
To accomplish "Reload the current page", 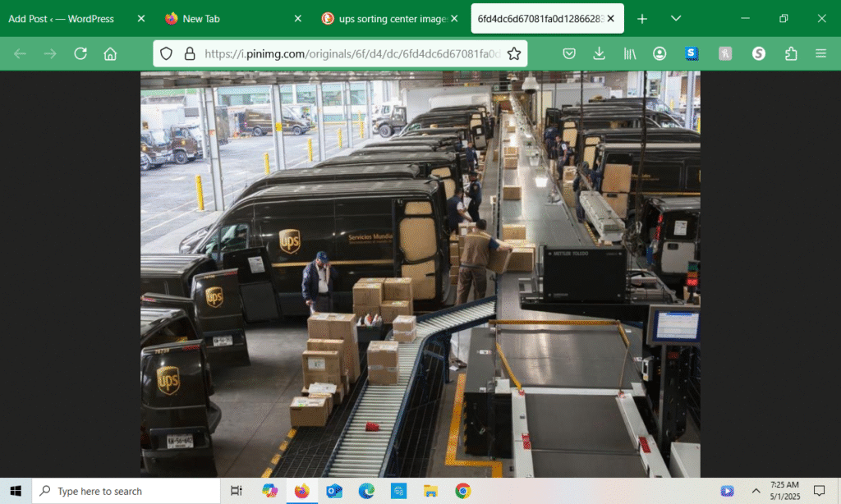I will pos(80,53).
